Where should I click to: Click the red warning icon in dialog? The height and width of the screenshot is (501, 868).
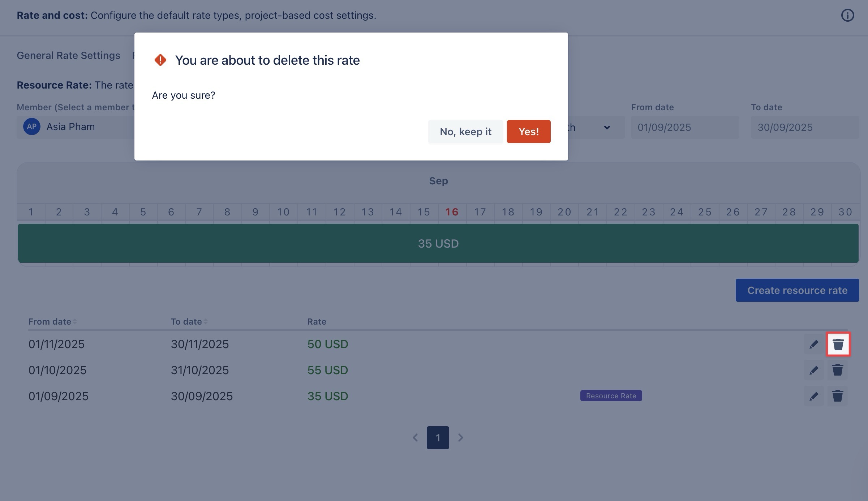point(160,60)
